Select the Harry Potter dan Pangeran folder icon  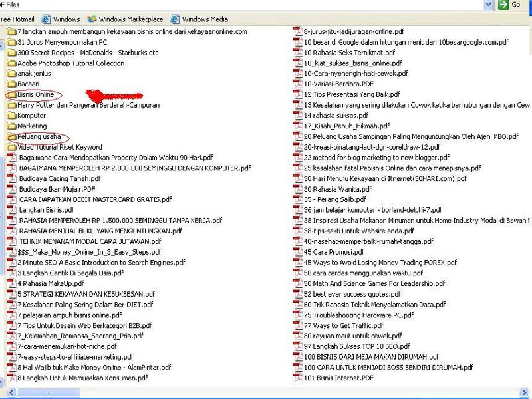click(12, 105)
